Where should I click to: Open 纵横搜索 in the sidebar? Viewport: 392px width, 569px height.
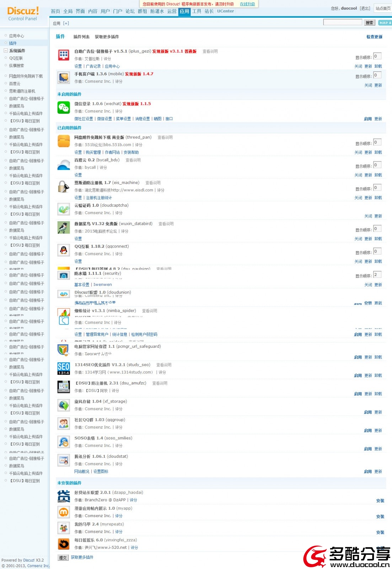(x=17, y=66)
